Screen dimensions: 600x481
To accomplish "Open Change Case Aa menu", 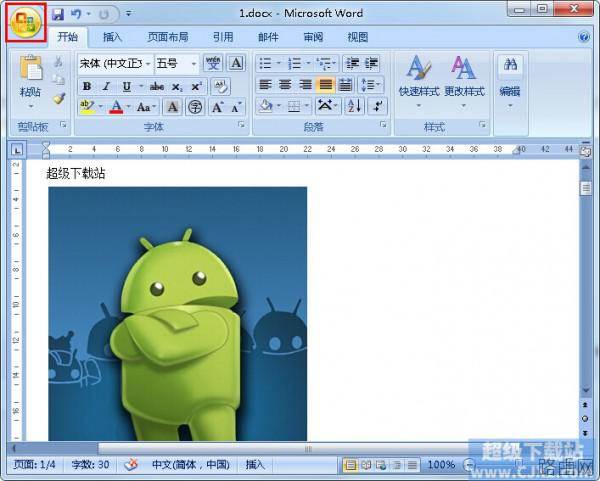I will tap(146, 107).
